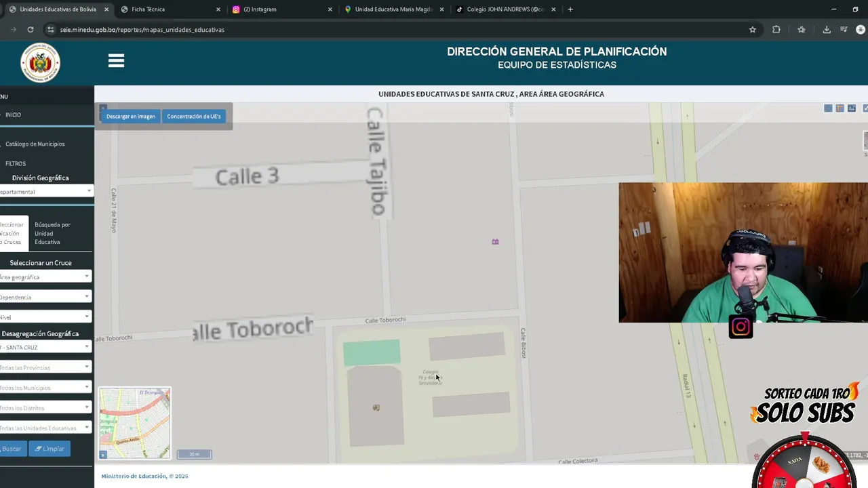Bookmark this page with the star icon
The height and width of the screenshot is (488, 868).
(x=752, y=29)
